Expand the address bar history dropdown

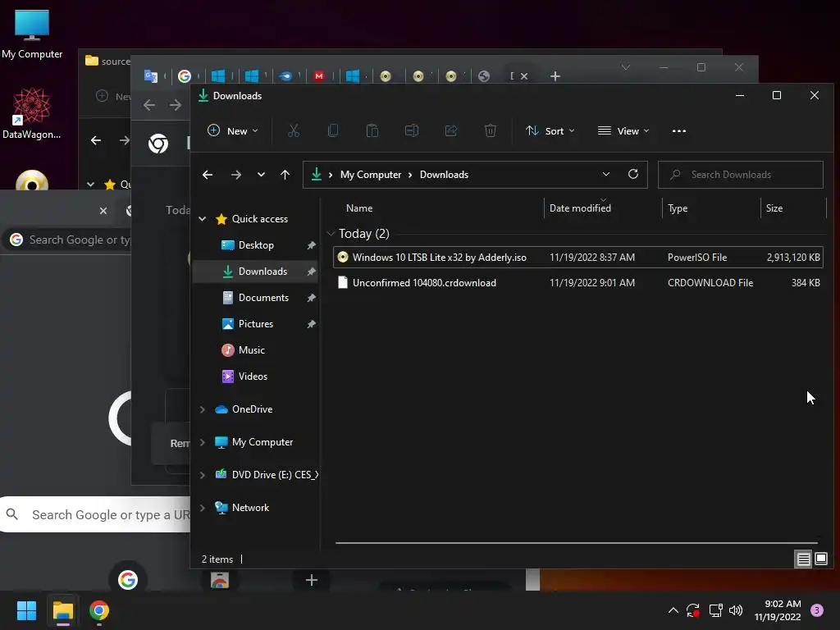point(606,174)
